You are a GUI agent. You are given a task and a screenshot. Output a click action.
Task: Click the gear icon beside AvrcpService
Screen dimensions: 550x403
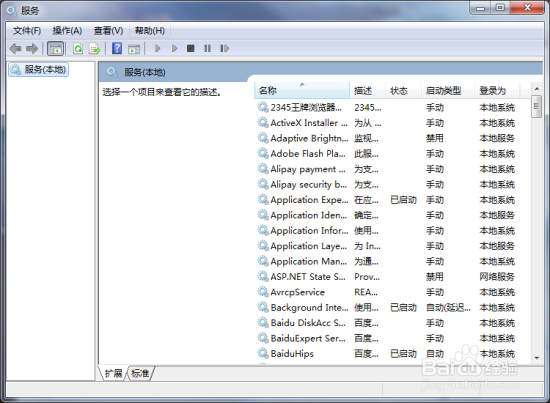(x=263, y=292)
